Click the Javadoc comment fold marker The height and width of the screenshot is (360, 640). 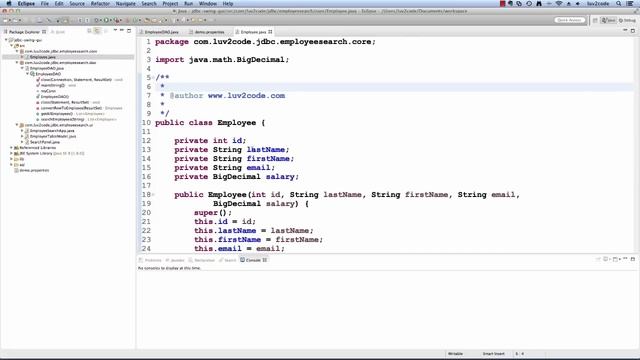point(153,78)
